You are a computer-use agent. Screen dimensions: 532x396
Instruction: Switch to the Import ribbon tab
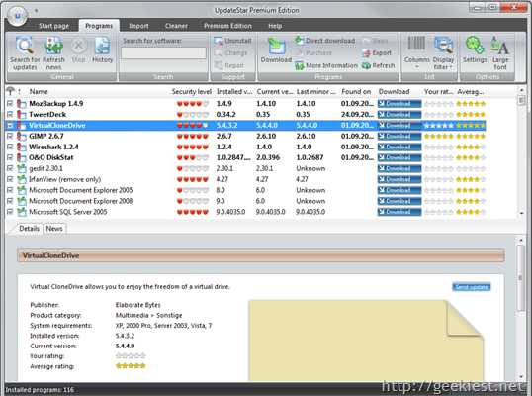click(138, 26)
